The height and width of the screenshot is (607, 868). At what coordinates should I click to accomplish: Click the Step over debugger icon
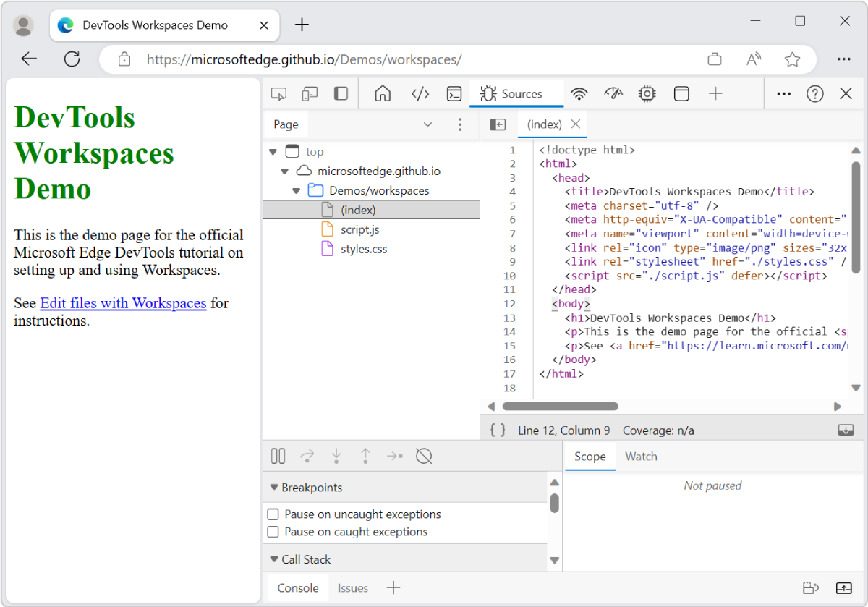coord(307,456)
